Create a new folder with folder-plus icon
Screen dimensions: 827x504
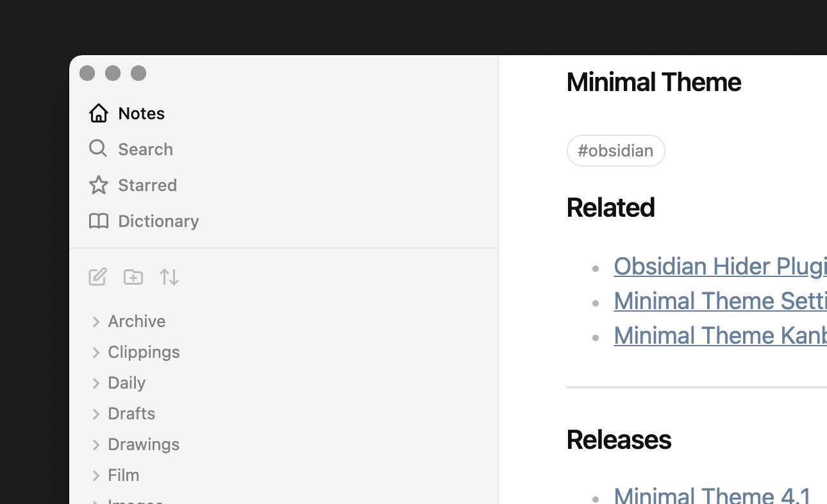tap(133, 277)
